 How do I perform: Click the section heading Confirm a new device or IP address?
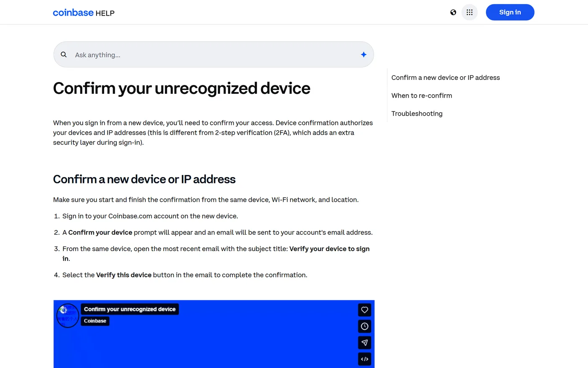pyautogui.click(x=144, y=179)
